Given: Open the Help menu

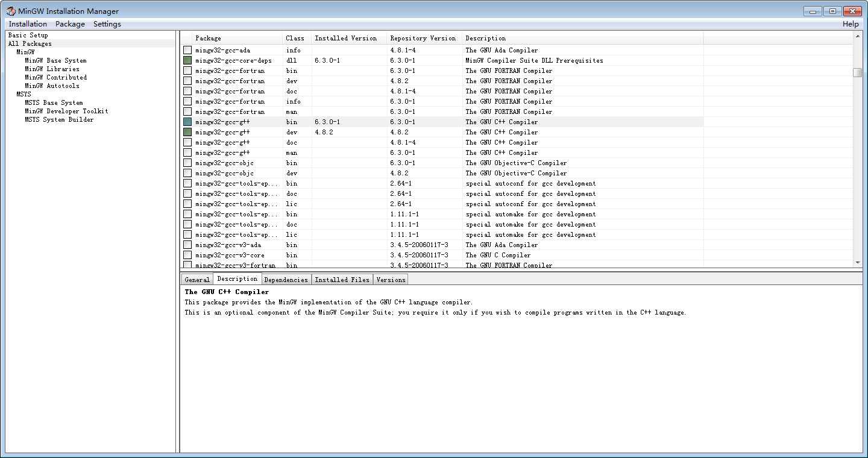Looking at the screenshot, I should tap(851, 24).
